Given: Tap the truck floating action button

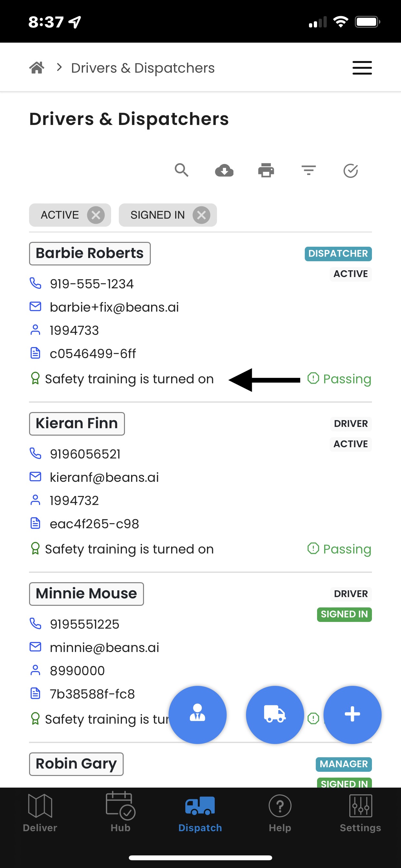Looking at the screenshot, I should point(275,714).
